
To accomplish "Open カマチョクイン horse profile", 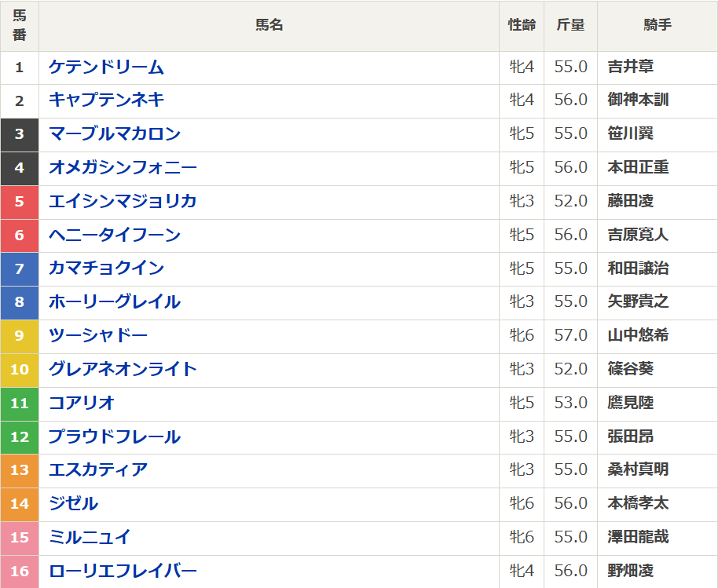I will [x=106, y=268].
